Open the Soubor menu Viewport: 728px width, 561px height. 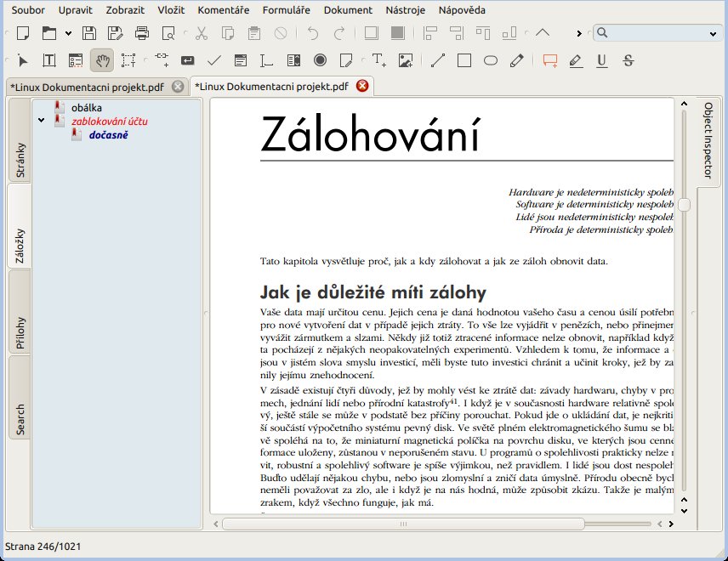pos(28,9)
